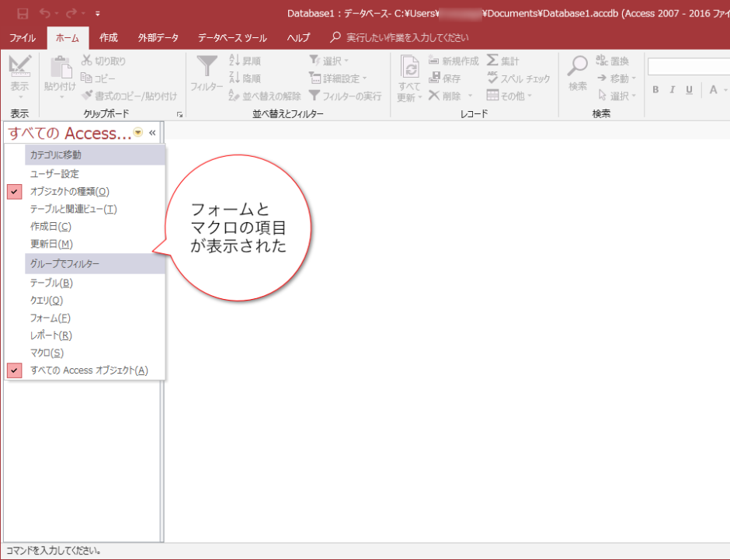This screenshot has height=560, width=730.
Task: Click the font color A button
Action: tap(713, 90)
